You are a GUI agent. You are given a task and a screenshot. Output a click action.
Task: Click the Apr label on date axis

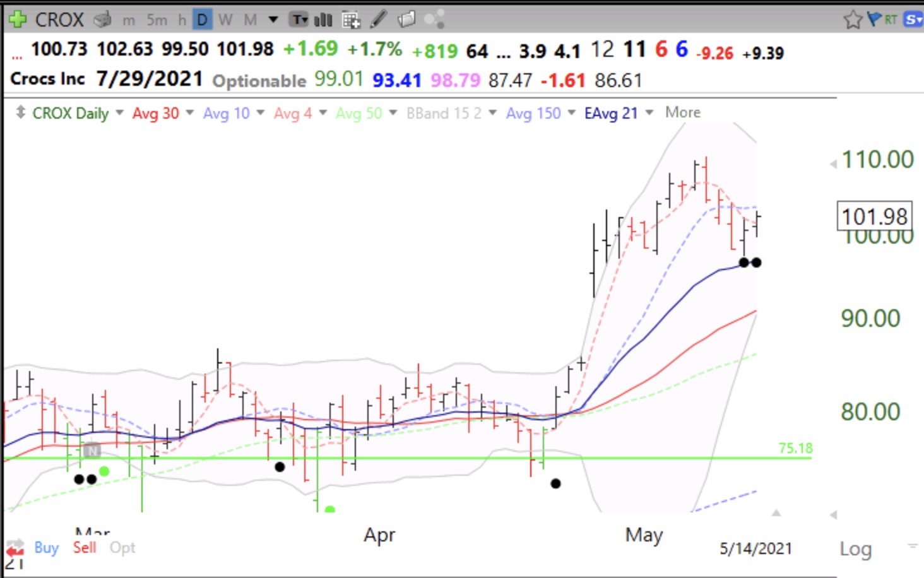point(379,535)
